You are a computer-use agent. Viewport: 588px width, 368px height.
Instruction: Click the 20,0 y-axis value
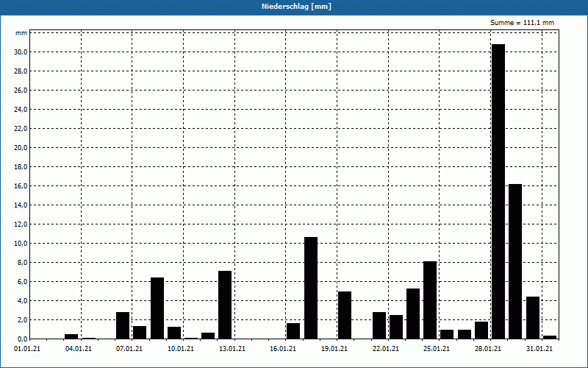(x=21, y=148)
